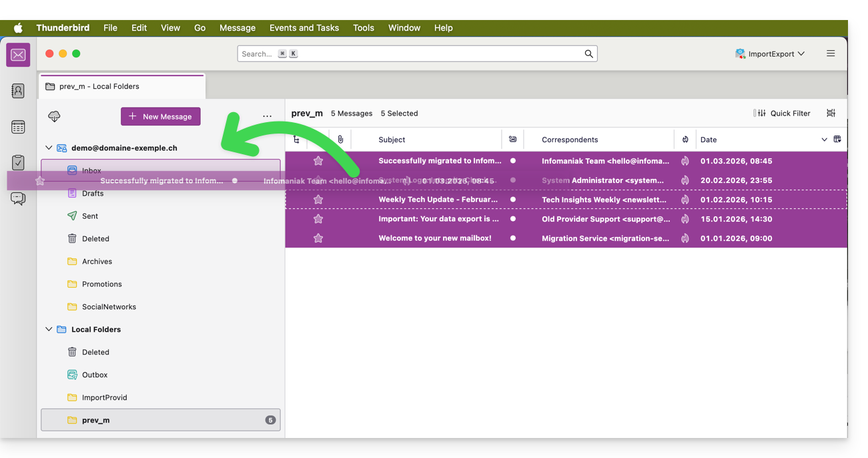Open the Tasks sidebar icon
The image size is (868, 458).
pos(18,162)
